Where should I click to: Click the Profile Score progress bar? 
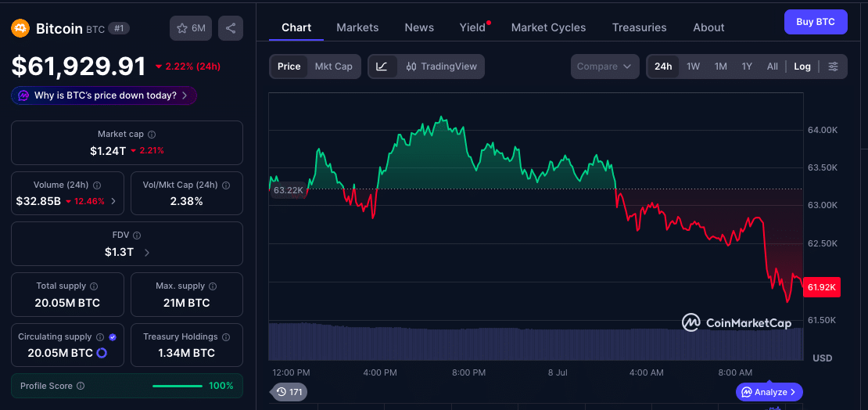(178, 386)
